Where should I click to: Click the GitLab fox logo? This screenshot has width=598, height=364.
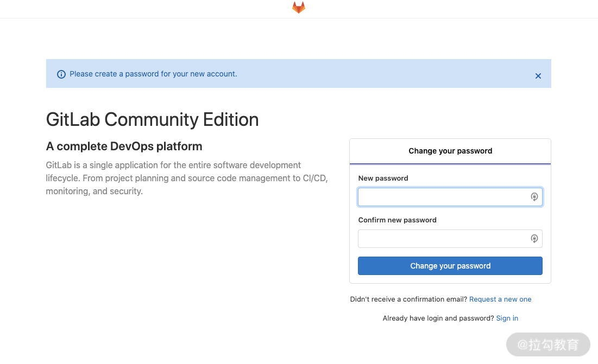(x=299, y=8)
